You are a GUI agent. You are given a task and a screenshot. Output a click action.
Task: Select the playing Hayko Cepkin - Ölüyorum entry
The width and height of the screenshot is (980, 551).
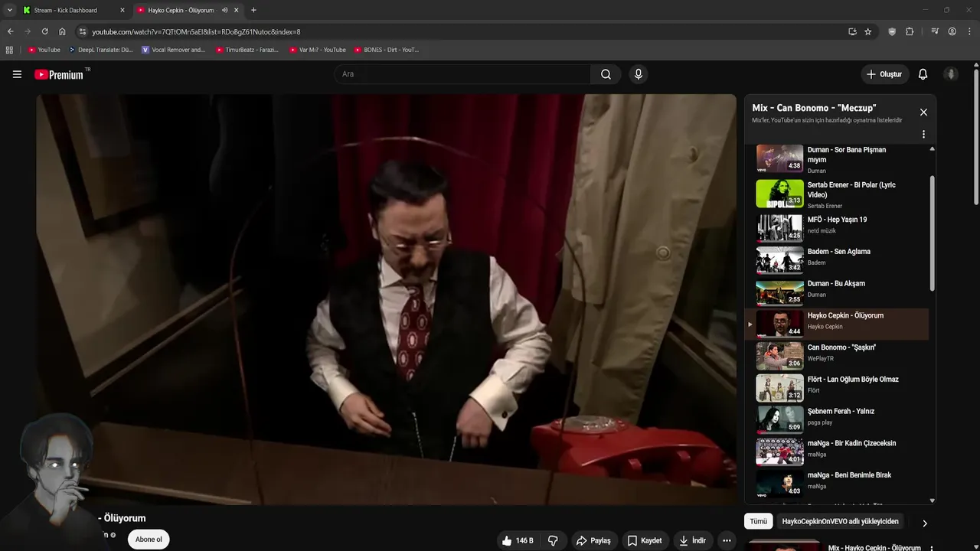(x=837, y=324)
